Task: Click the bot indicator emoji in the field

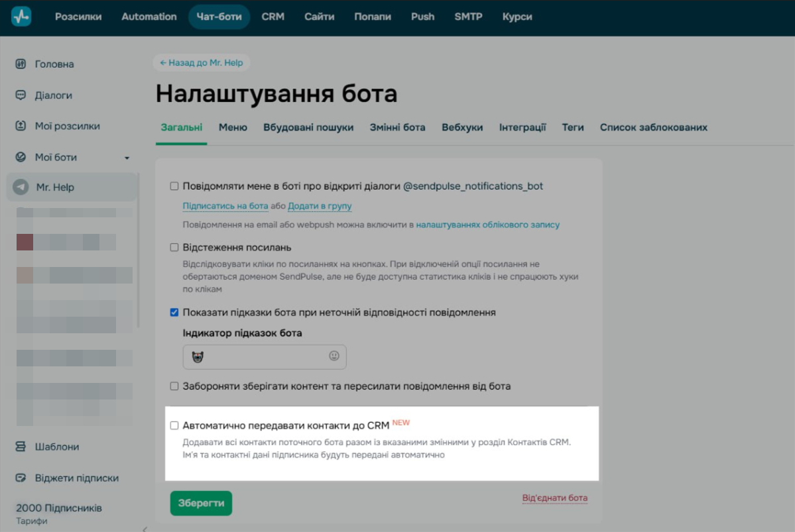Action: pos(198,356)
